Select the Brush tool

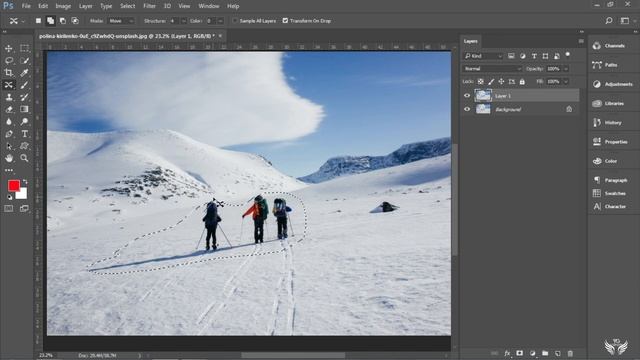pyautogui.click(x=24, y=85)
